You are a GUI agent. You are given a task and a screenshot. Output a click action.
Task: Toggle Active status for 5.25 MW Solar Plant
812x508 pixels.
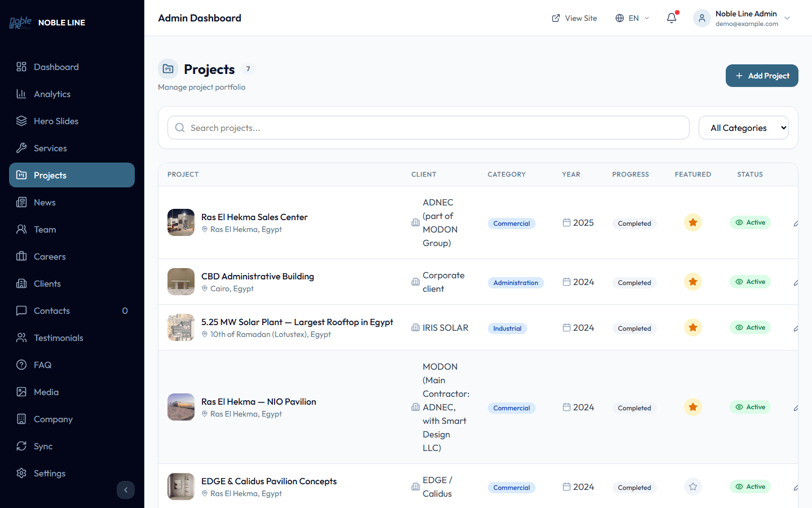click(750, 327)
